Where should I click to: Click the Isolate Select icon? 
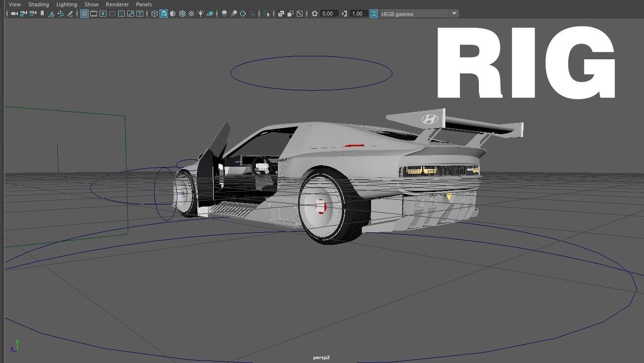pyautogui.click(x=267, y=14)
